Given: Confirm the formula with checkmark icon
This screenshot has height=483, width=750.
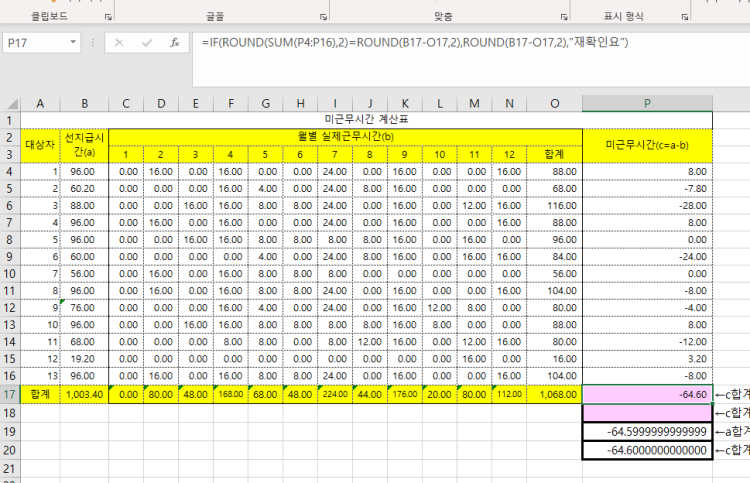Looking at the screenshot, I should [x=147, y=43].
